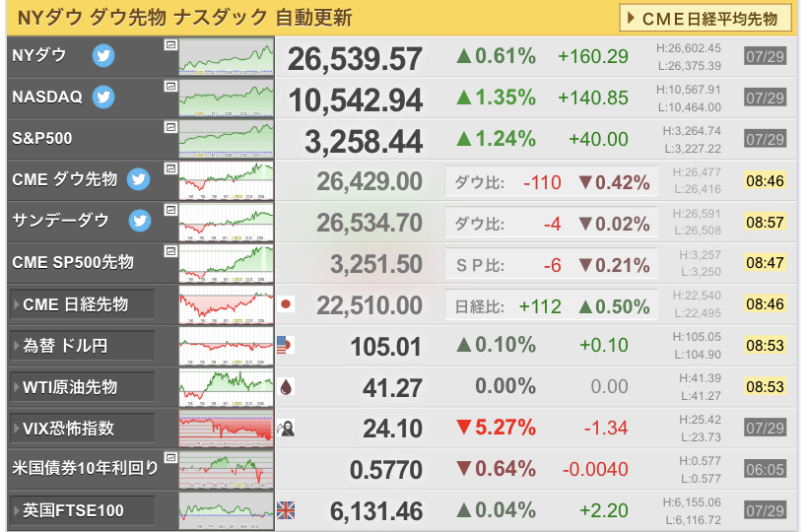Open the 英国FTSE100 item
The image size is (806, 532).
[82, 510]
